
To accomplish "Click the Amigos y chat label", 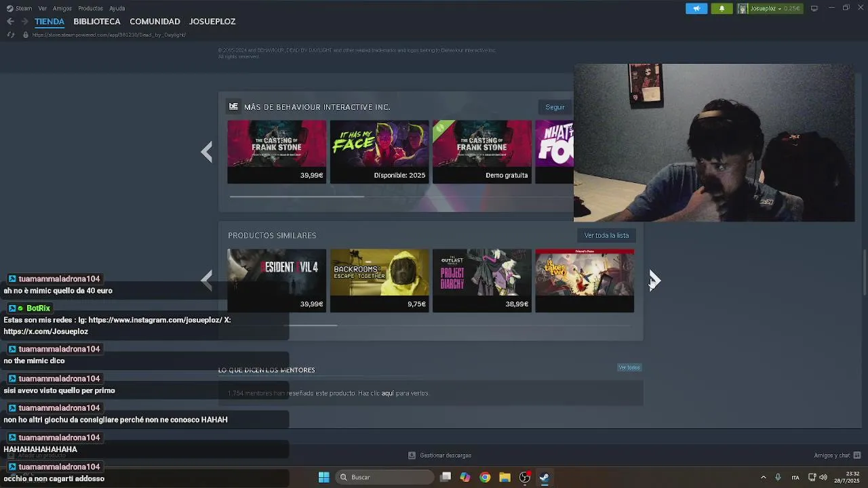I will (x=832, y=455).
